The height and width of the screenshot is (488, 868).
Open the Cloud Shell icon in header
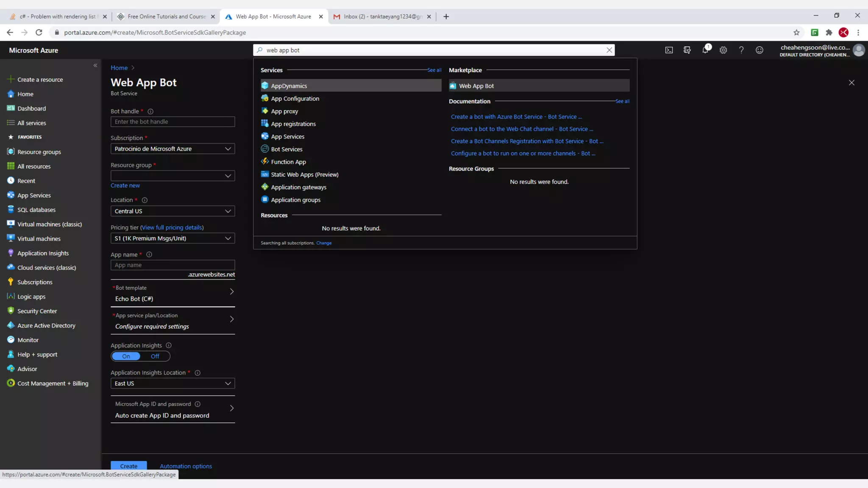(669, 50)
